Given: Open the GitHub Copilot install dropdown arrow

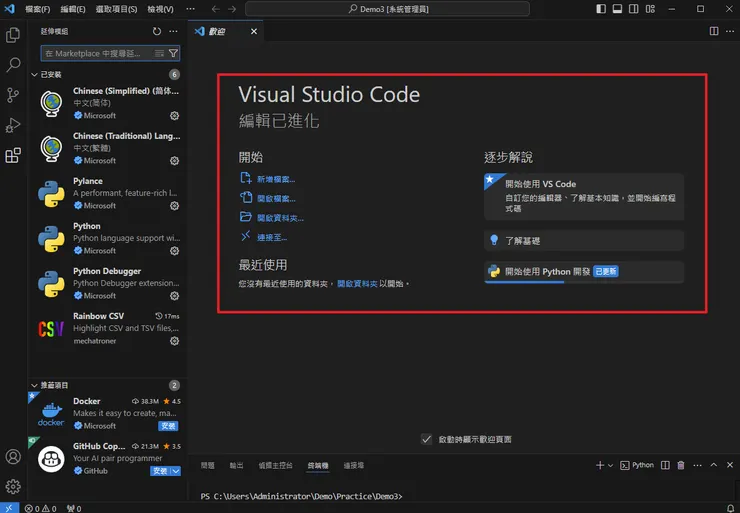Looking at the screenshot, I should click(x=176, y=471).
